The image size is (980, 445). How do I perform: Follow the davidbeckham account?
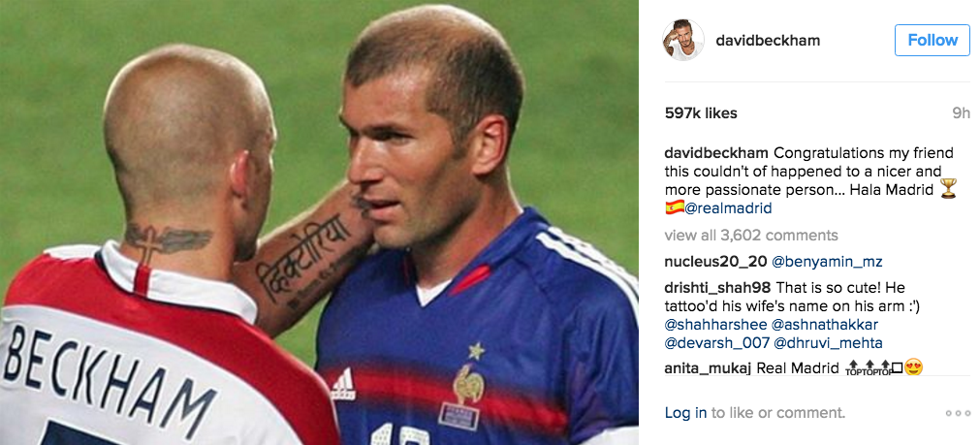933,40
